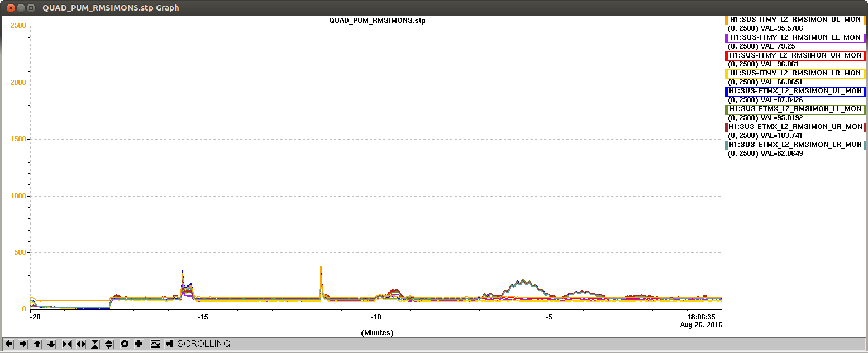
Task: Click the plus crosshair icon in toolbar
Action: (x=139, y=344)
